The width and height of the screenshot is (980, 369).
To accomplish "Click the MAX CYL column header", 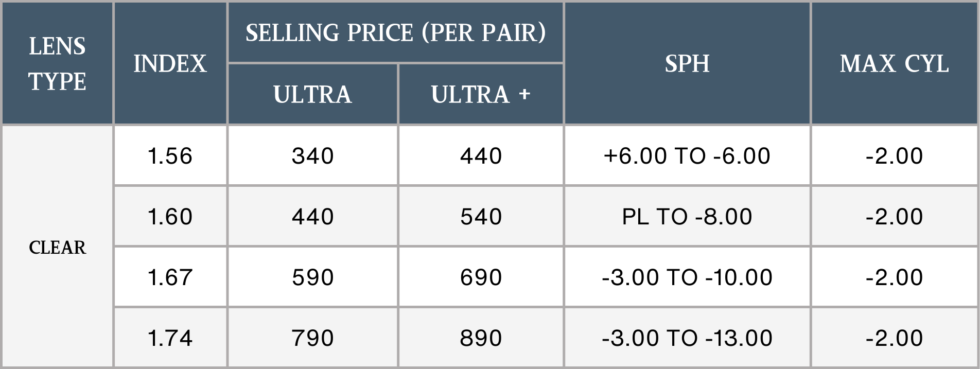I will coord(895,63).
